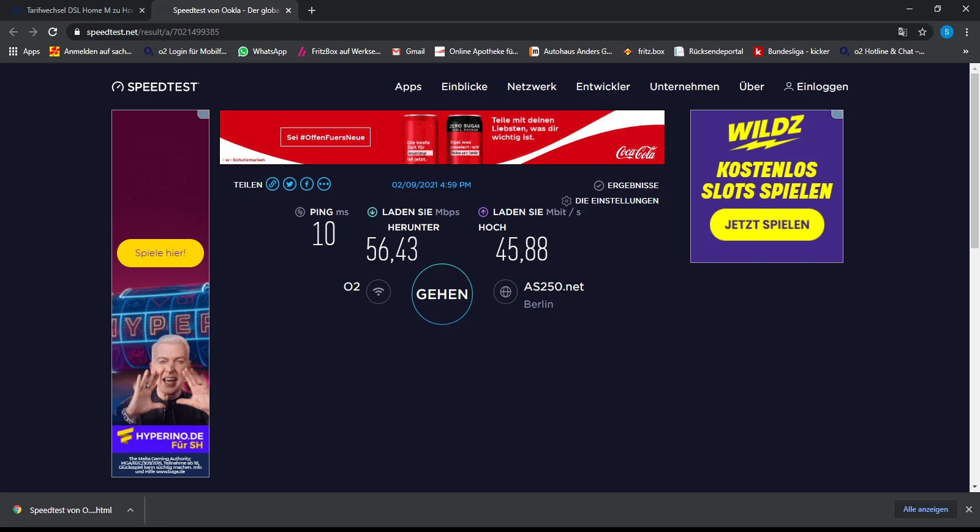The height and width of the screenshot is (532, 980).
Task: Click the Jetzt Spielen button in Wildz ad
Action: [767, 225]
